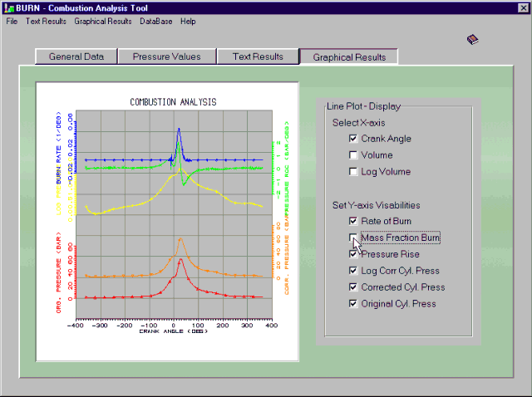Open the DataBase menu
The image size is (532, 397).
pyautogui.click(x=155, y=22)
